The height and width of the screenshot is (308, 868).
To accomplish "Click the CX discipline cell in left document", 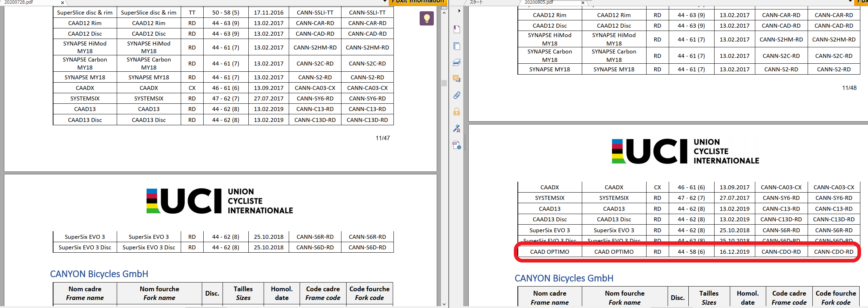I will [192, 88].
